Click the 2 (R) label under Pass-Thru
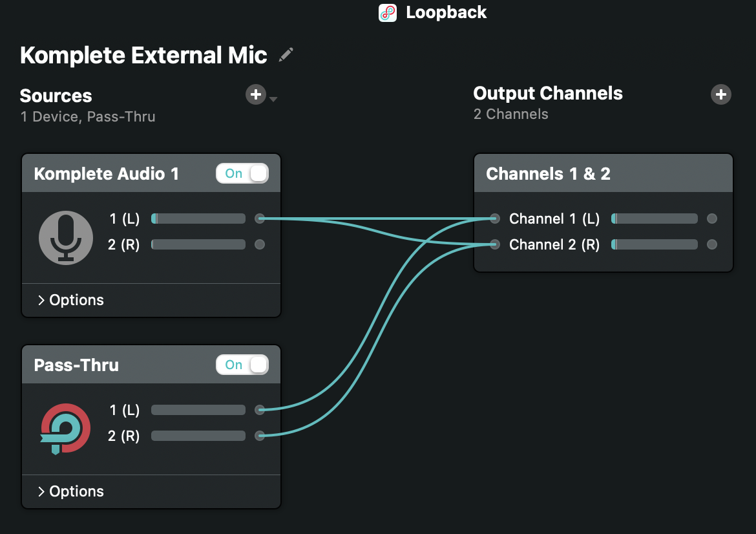This screenshot has width=756, height=534. 123,436
